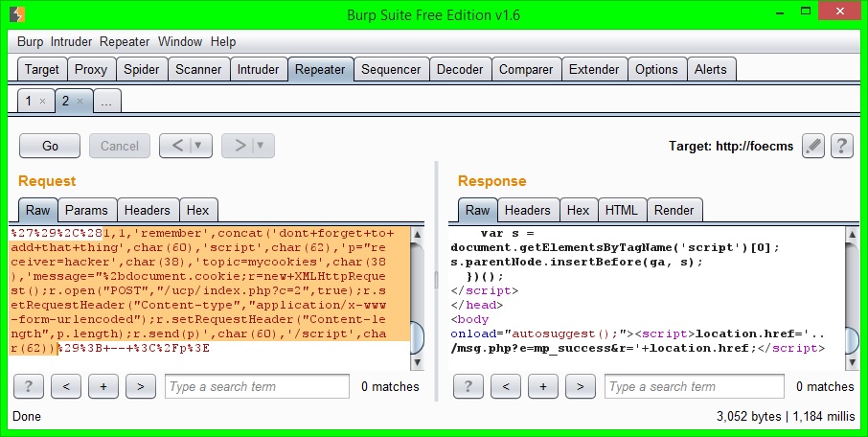Switch to the Target tab
The height and width of the screenshot is (437, 868).
(x=42, y=69)
